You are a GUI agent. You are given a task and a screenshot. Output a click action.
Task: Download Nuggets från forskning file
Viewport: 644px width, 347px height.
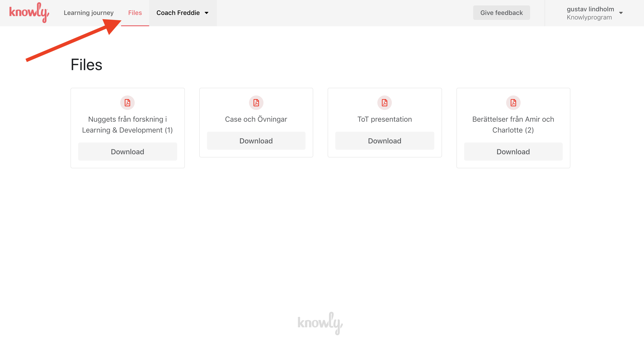(x=127, y=152)
